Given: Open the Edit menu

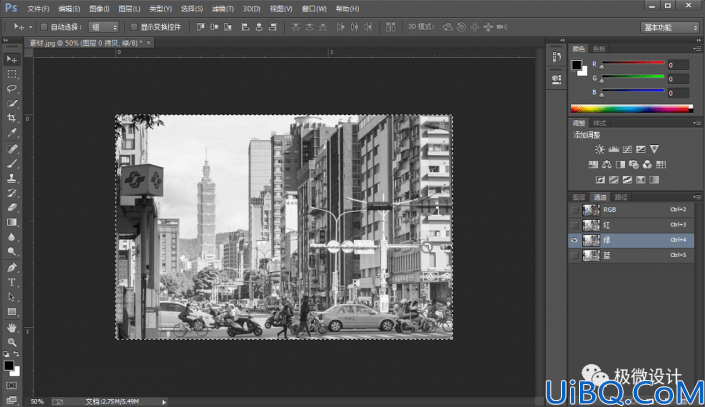Looking at the screenshot, I should (x=69, y=9).
